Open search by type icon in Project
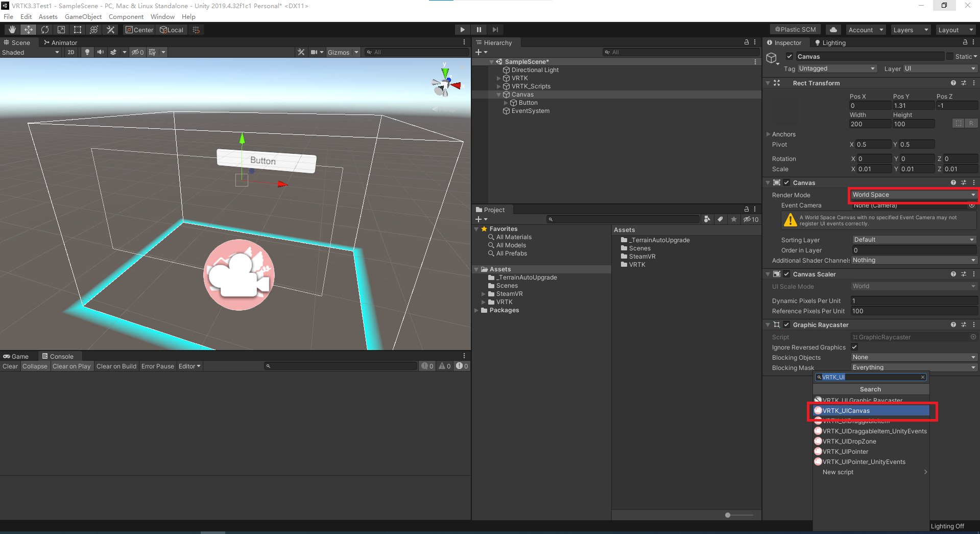The image size is (980, 534). pos(707,219)
